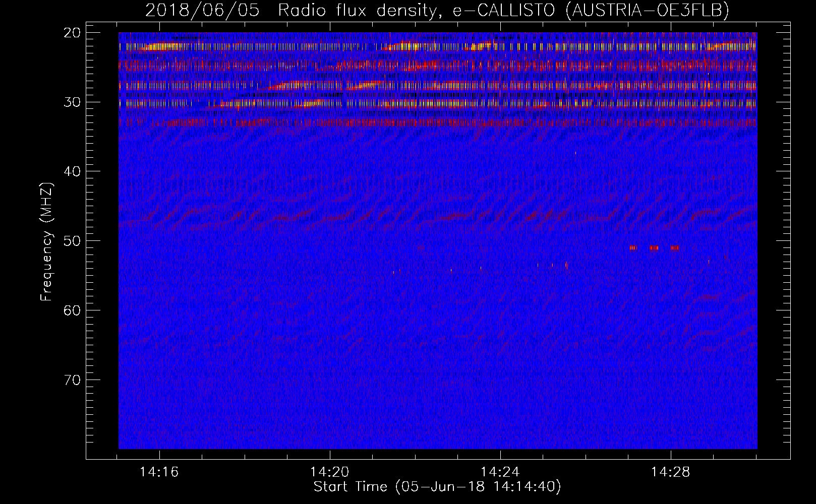Click the 14:24 time tick label
This screenshot has width=816, height=504.
pyautogui.click(x=500, y=472)
